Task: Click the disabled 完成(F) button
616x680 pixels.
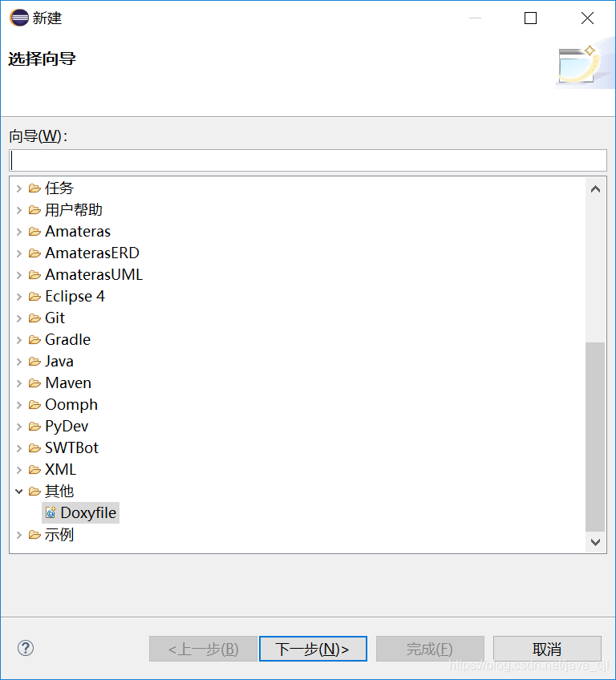Action: click(430, 649)
